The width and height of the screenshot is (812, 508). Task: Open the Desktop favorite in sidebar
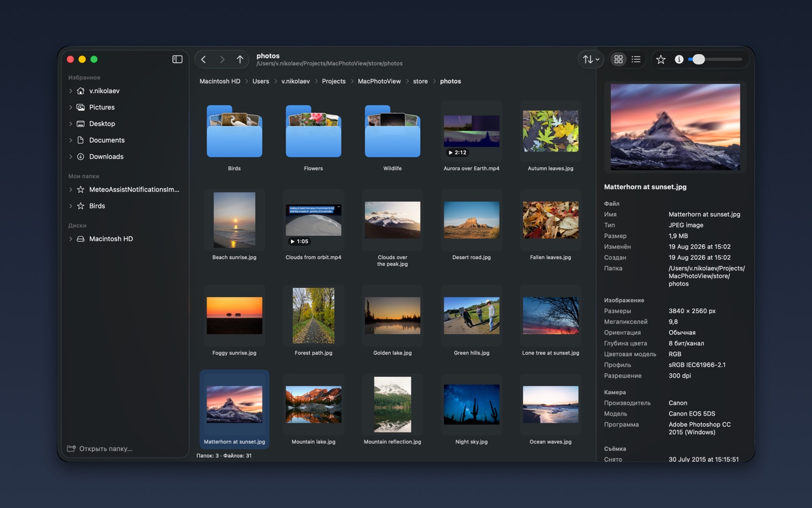[102, 124]
